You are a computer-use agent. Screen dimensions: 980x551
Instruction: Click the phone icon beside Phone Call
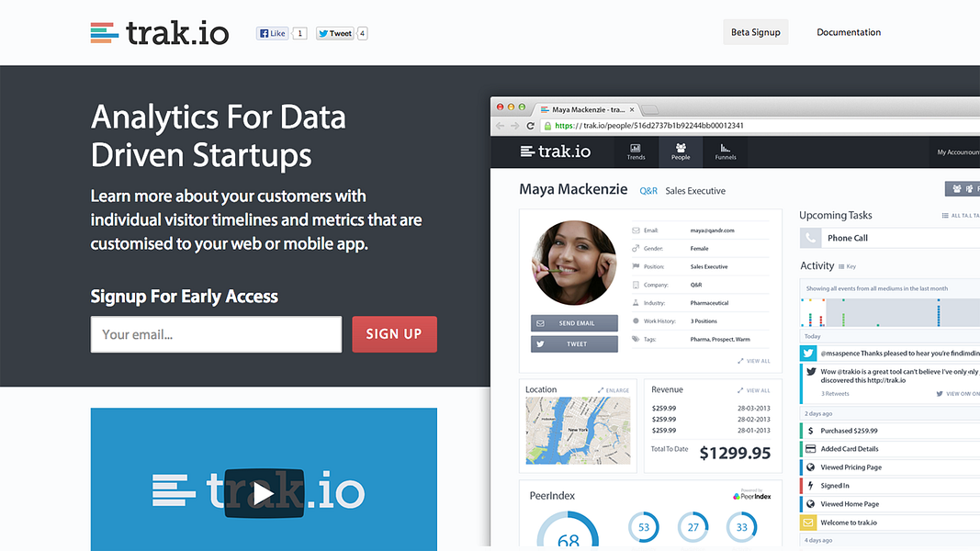[x=811, y=238]
